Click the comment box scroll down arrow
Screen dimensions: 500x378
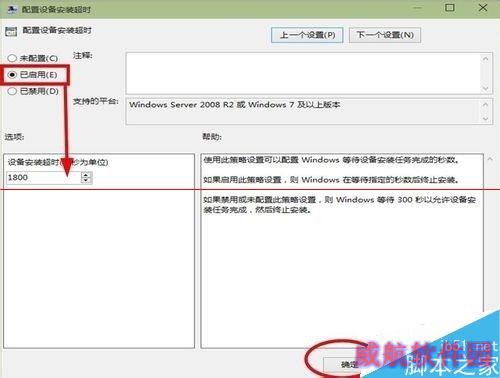point(486,88)
